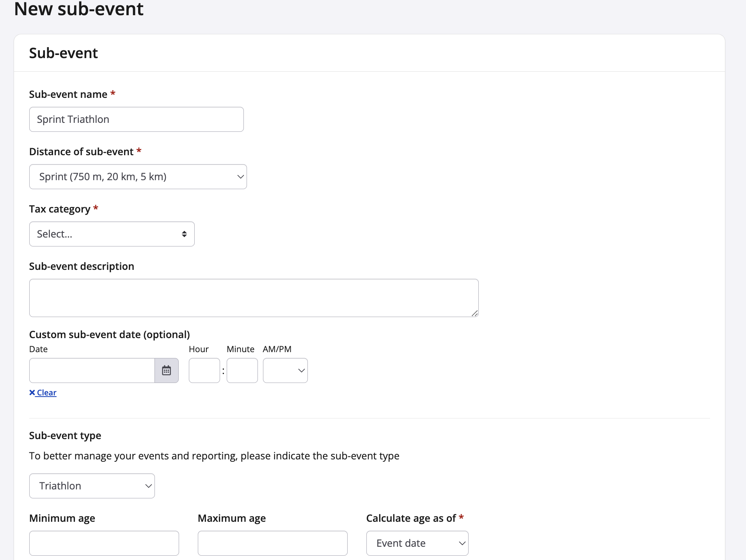The height and width of the screenshot is (560, 746).
Task: Open the AM/PM dropdown
Action: click(285, 370)
